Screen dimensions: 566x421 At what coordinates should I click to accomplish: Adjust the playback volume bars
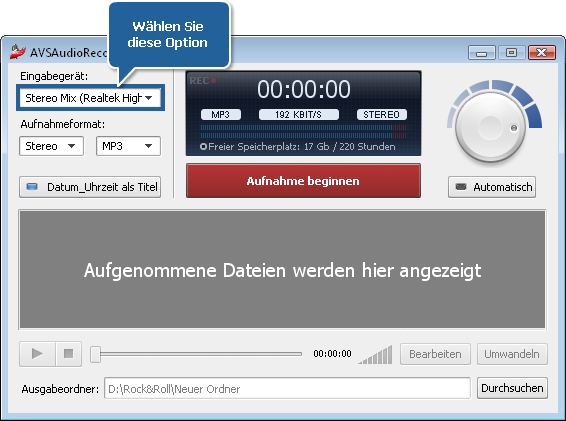click(x=375, y=355)
